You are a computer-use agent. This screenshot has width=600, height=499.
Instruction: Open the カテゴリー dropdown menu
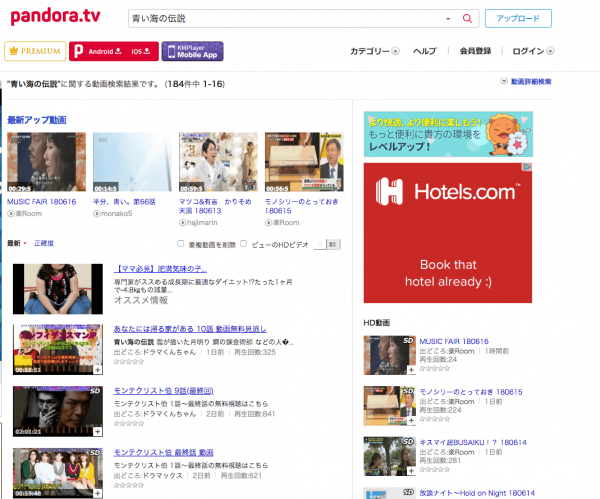tap(375, 51)
